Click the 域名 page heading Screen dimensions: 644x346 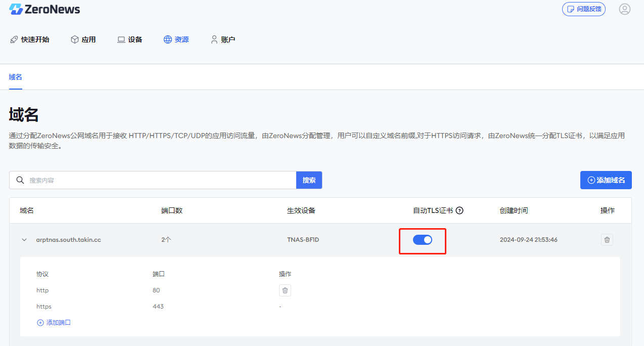[24, 115]
